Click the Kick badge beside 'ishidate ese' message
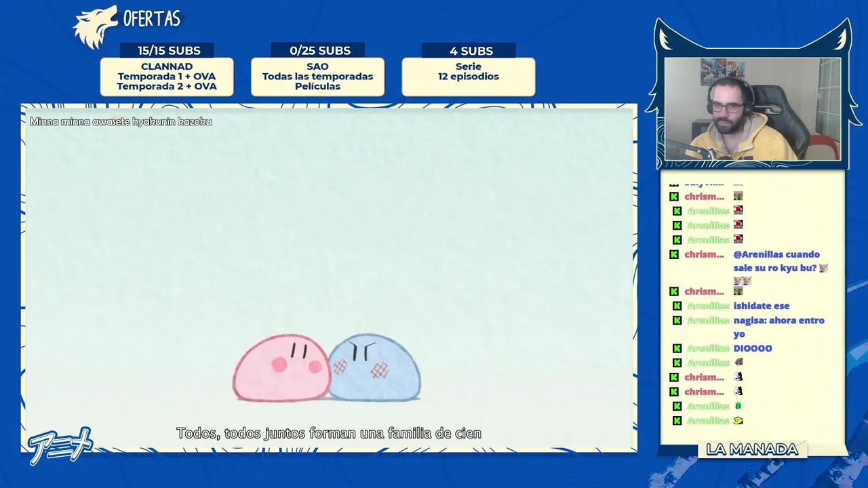 [x=677, y=306]
